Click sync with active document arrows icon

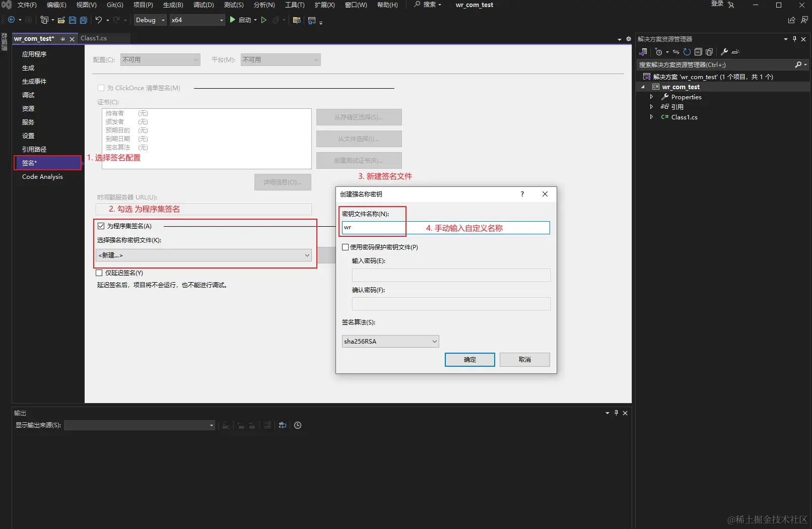[x=676, y=52]
